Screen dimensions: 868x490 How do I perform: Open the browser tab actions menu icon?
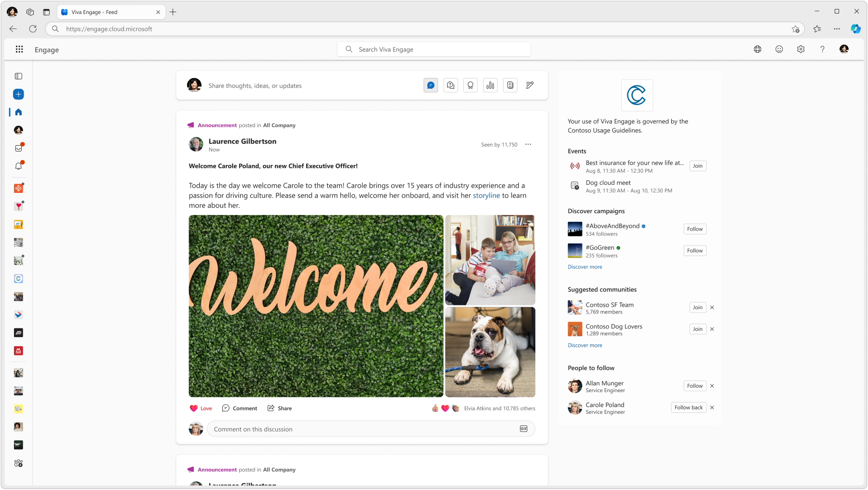[46, 12]
